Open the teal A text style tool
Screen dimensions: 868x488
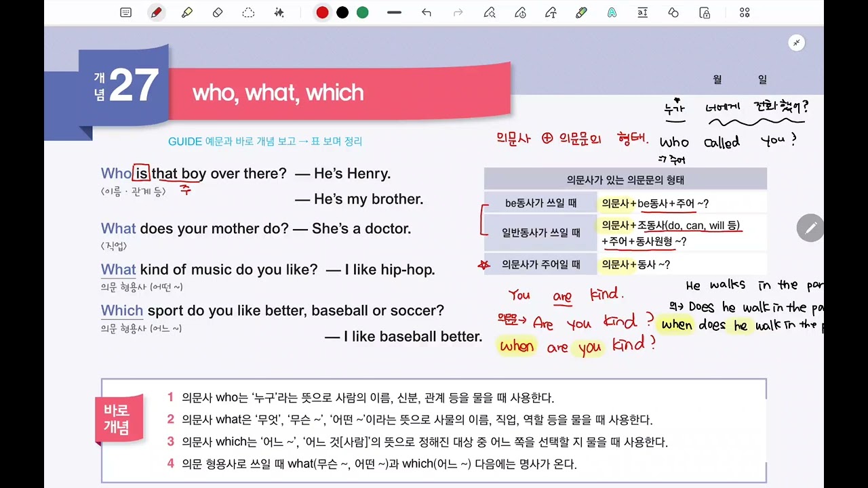click(612, 12)
